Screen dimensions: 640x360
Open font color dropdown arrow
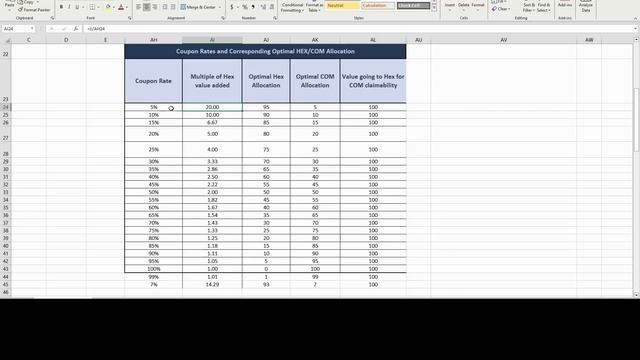click(x=127, y=7)
